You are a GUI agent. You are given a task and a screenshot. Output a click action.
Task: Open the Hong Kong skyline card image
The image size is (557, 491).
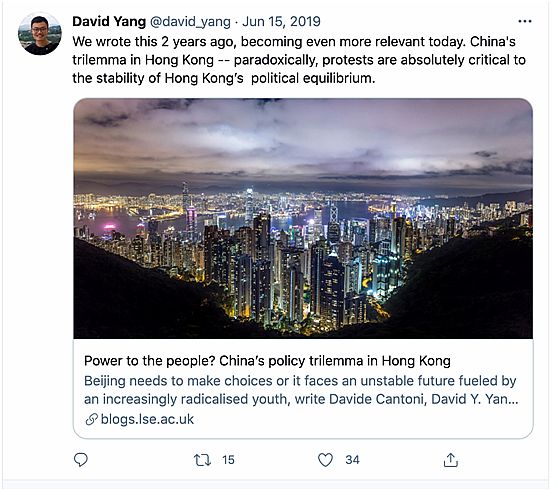pyautogui.click(x=303, y=218)
